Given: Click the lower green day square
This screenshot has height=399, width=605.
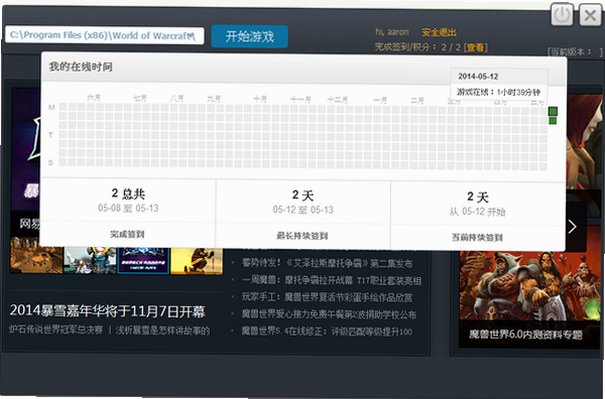Looking at the screenshot, I should (x=553, y=120).
